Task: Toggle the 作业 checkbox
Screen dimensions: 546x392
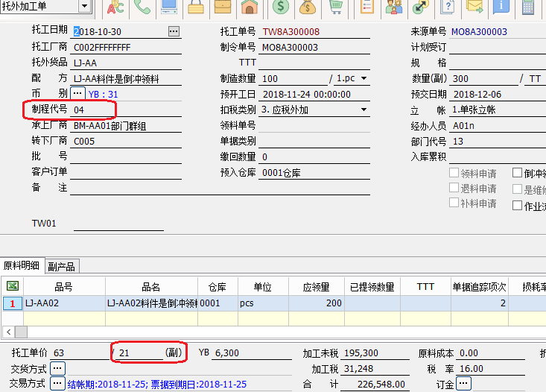Action: tap(518, 206)
